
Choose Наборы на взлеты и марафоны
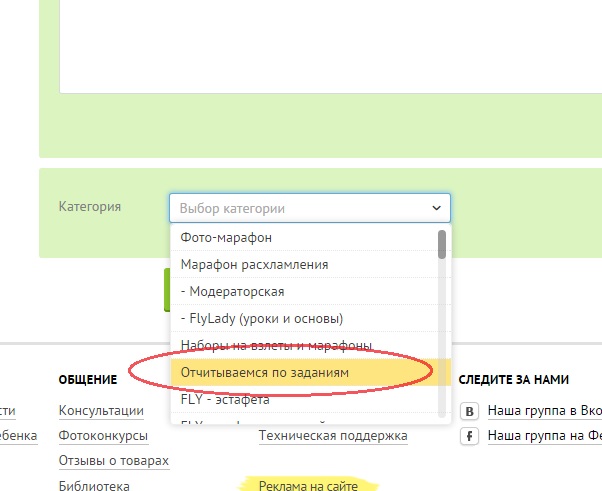pos(276,346)
